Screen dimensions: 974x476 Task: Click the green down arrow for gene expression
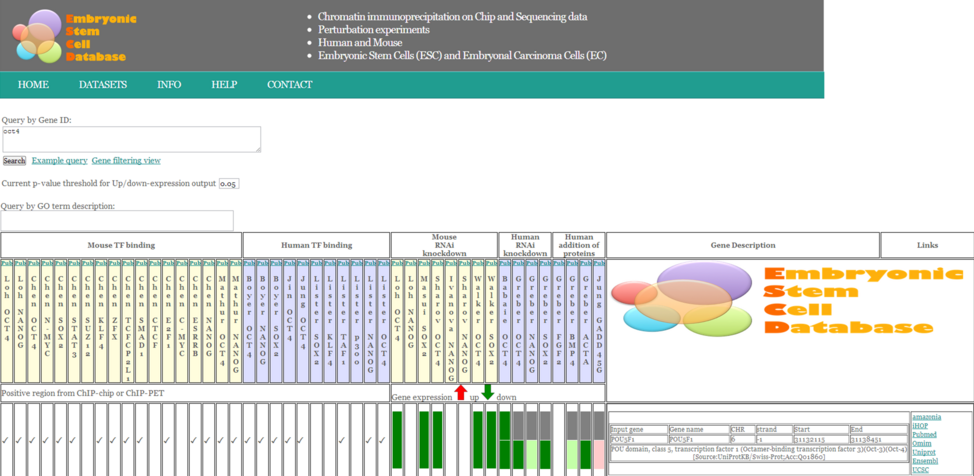click(x=487, y=392)
